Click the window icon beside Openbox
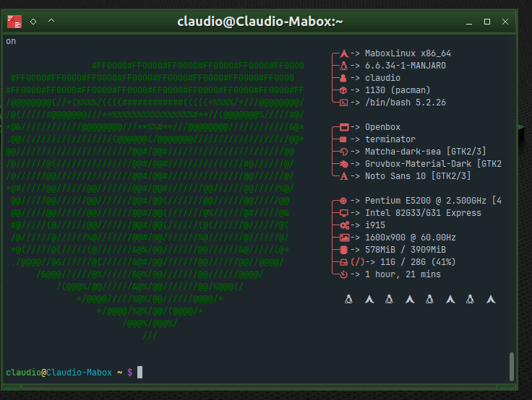 pyautogui.click(x=344, y=127)
